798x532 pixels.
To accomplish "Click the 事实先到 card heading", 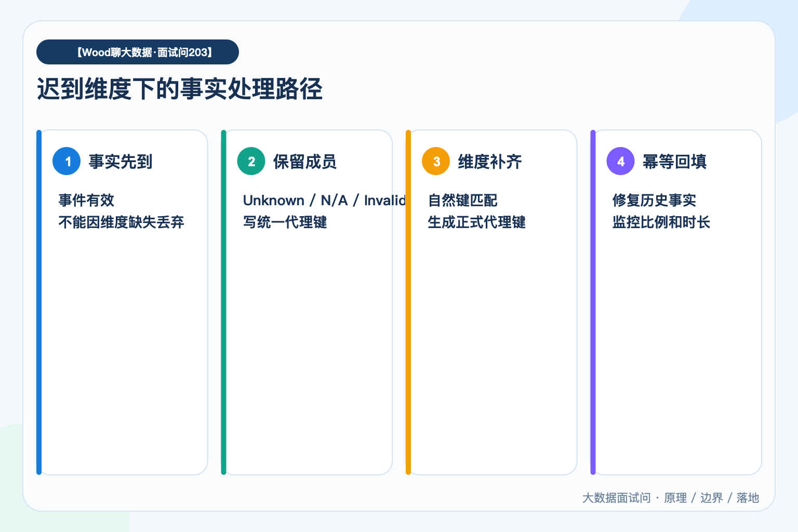I will [121, 162].
